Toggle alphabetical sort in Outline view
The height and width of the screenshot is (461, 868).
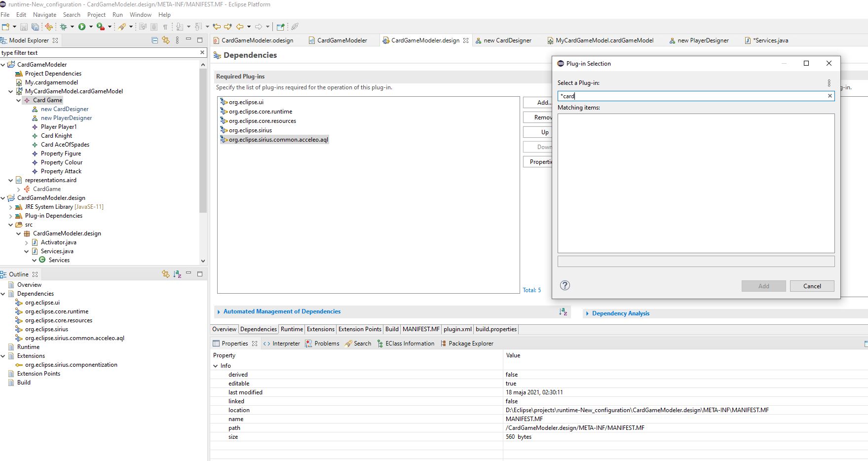click(x=177, y=274)
